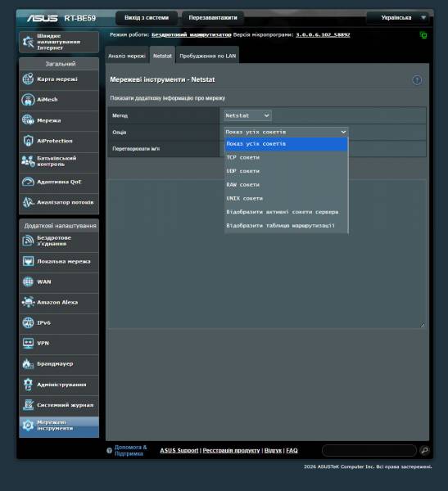Image resolution: width=448 pixels, height=491 pixels.
Task: Open WAN globe icon
Action: 28,282
